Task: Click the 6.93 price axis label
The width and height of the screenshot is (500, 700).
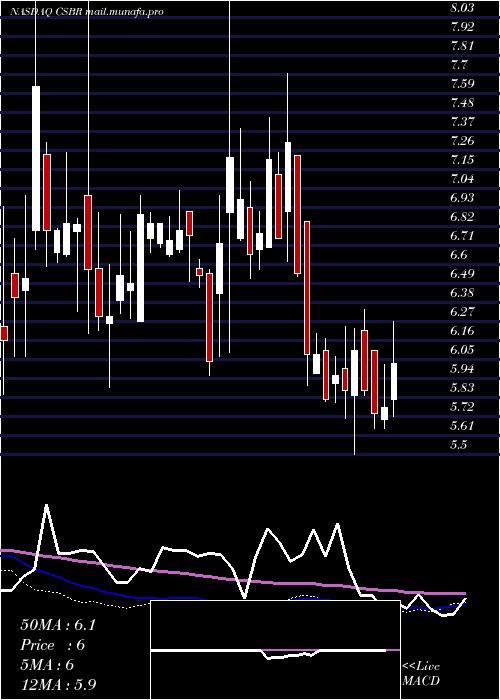Action: click(x=464, y=197)
